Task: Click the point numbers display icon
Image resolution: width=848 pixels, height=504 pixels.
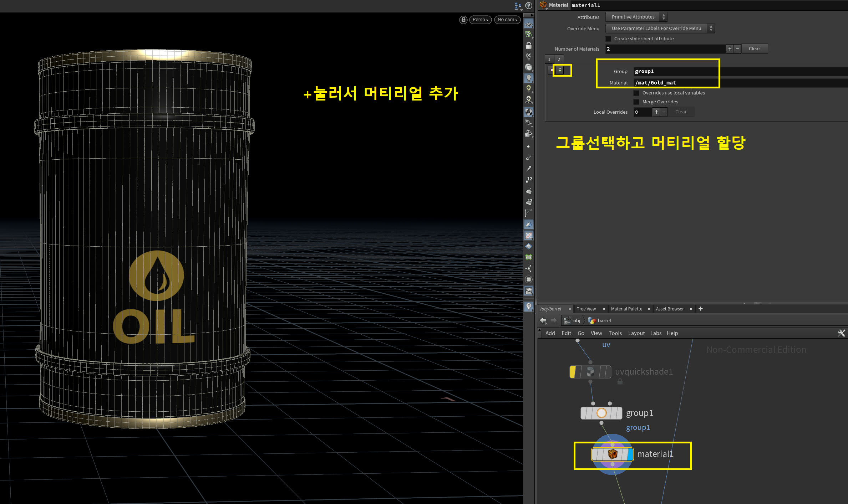Action: click(x=529, y=180)
